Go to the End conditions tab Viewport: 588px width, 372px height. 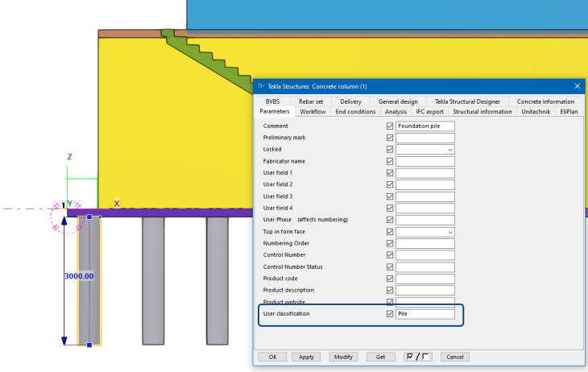click(355, 112)
